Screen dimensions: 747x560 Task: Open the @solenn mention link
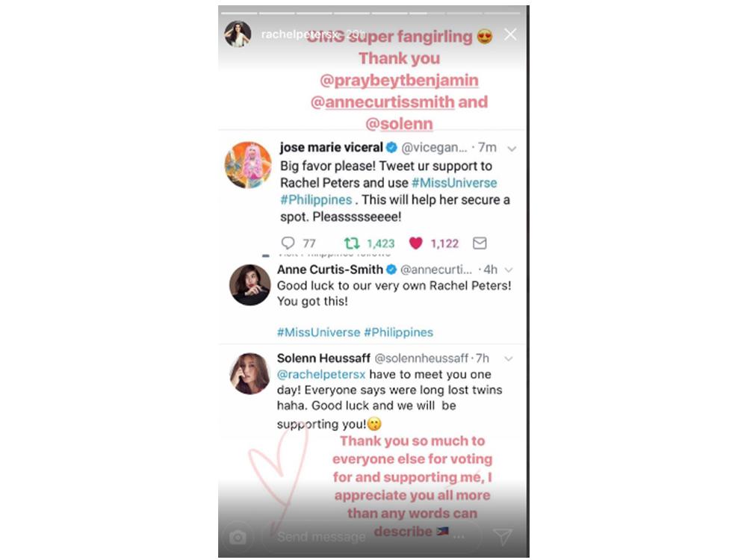(x=399, y=124)
